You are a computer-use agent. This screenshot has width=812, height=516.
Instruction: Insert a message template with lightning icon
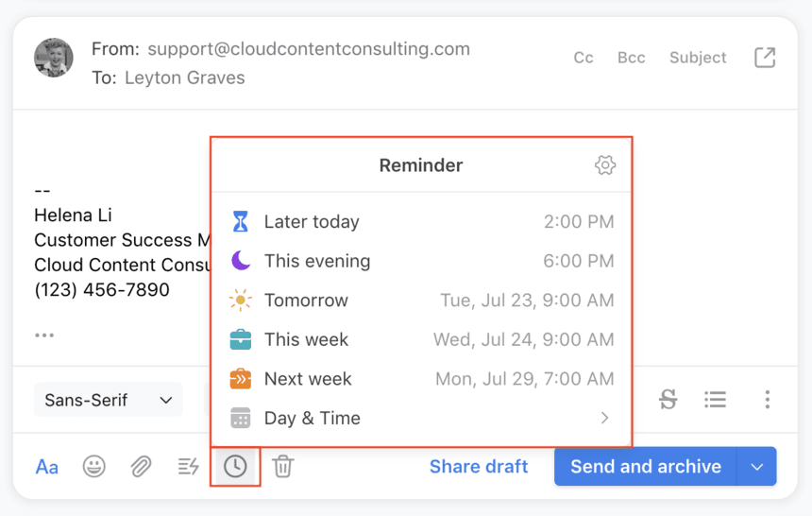click(188, 466)
